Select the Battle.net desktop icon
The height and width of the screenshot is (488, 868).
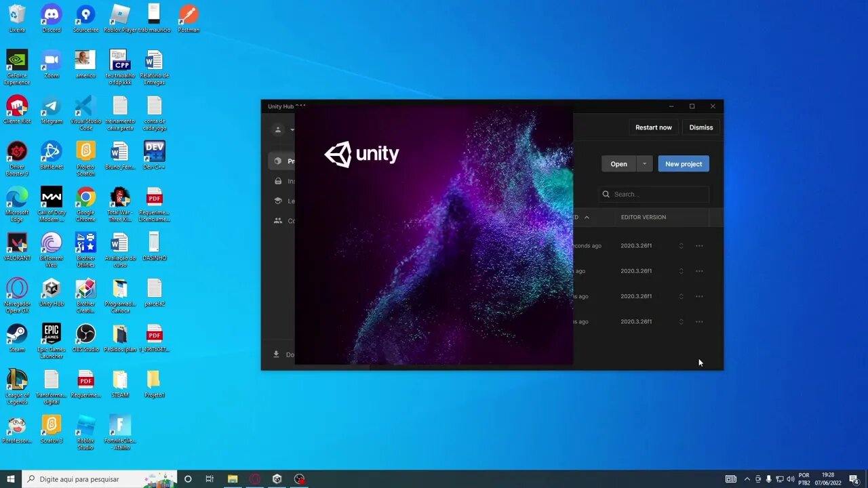52,155
